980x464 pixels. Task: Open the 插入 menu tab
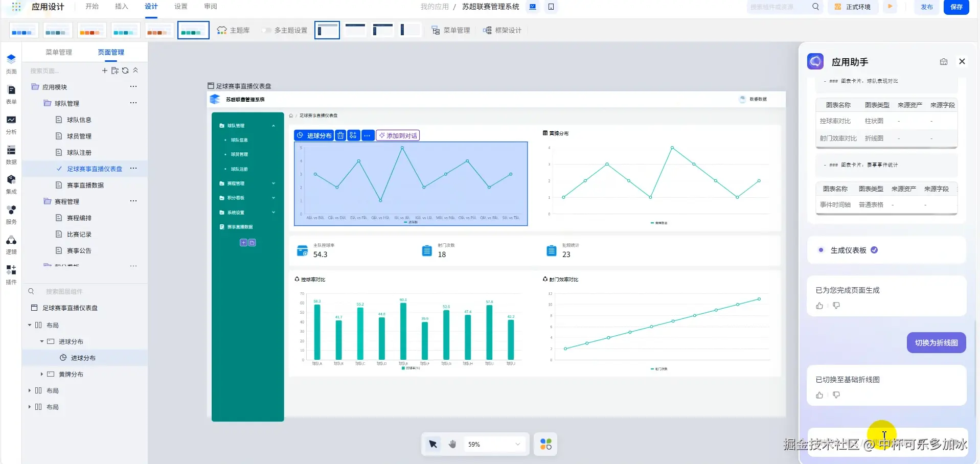pyautogui.click(x=122, y=7)
